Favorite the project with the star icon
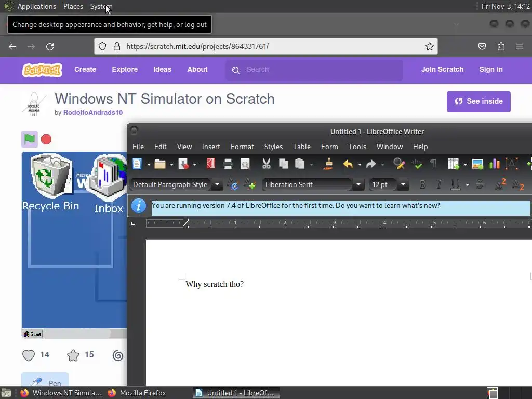This screenshot has height=399, width=532. coord(73,355)
